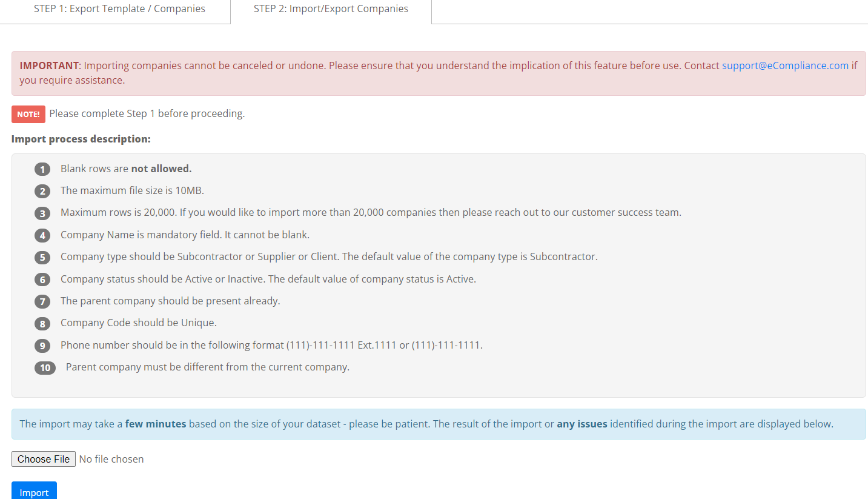Click the number 10 badge for parent company
This screenshot has height=499, width=868.
[45, 367]
